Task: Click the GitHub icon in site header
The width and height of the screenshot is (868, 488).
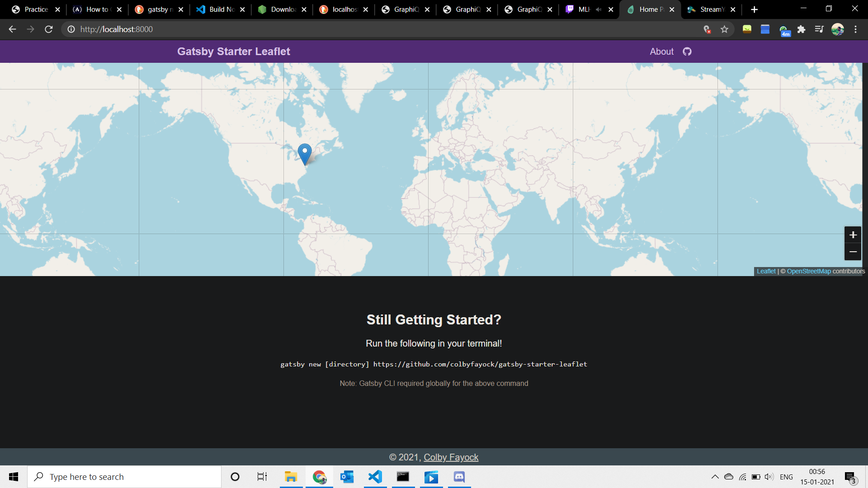Action: coord(687,52)
